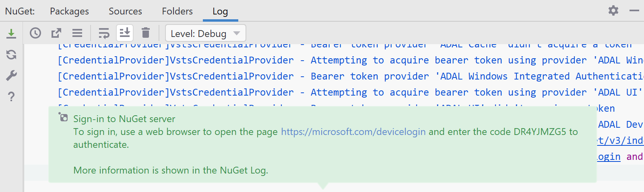Image resolution: width=644 pixels, height=192 pixels.
Task: Click the notification icon beside Sign-in message
Action: pos(63,117)
